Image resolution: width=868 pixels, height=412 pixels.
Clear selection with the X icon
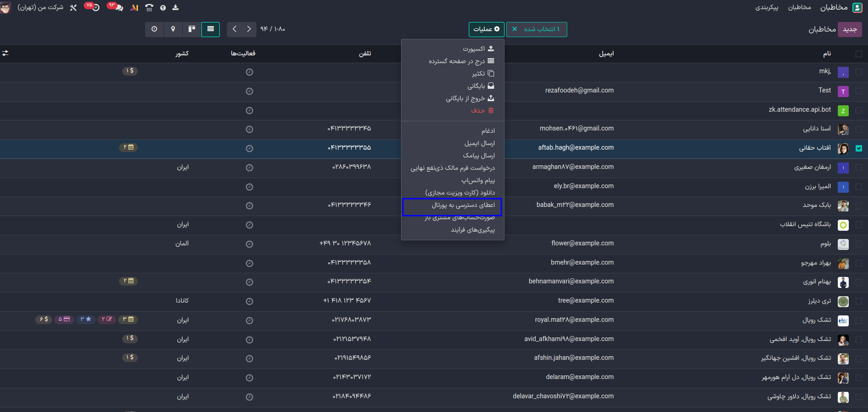pyautogui.click(x=515, y=29)
